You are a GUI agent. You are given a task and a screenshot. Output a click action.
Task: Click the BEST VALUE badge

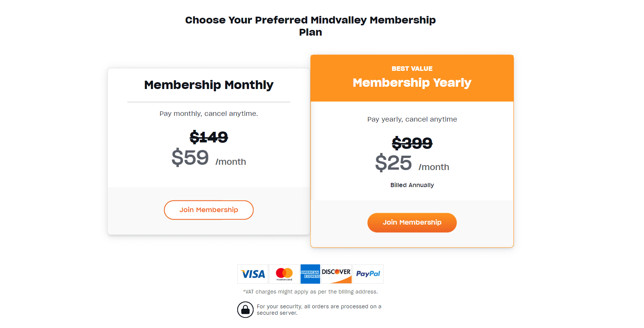(412, 69)
